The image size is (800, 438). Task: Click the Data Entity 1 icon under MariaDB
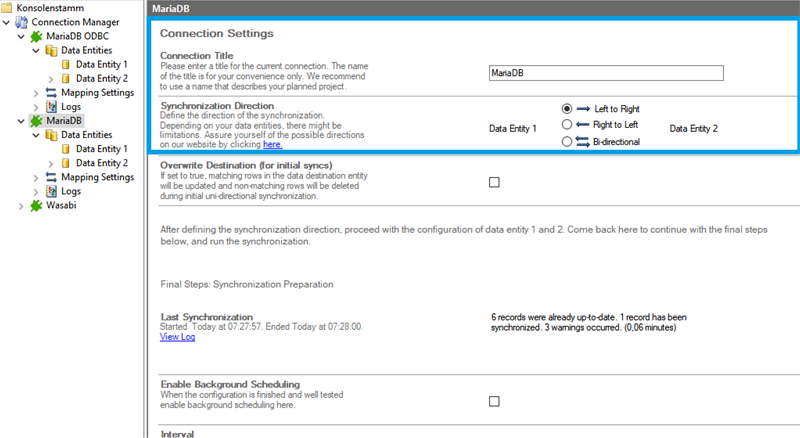[x=66, y=149]
